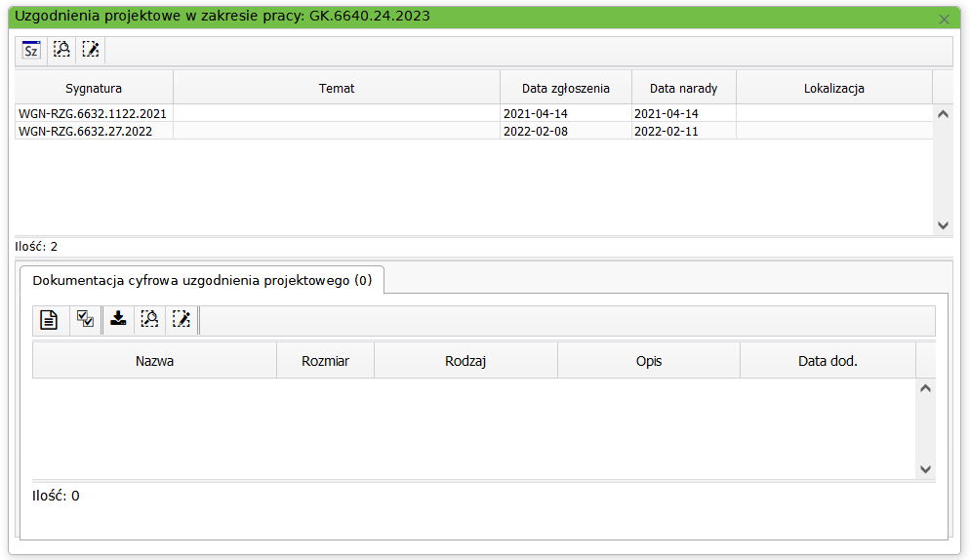The width and height of the screenshot is (970, 560).
Task: Click the pencil selection icon in top toolbar
Action: coord(91,50)
